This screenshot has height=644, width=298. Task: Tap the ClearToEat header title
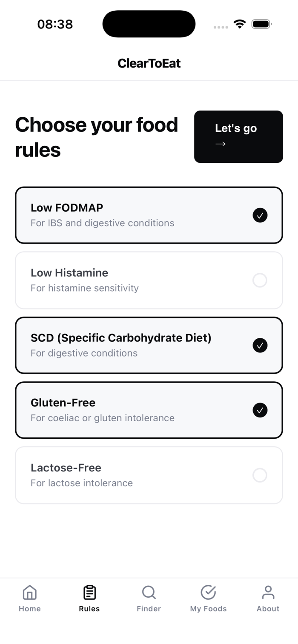tap(149, 63)
